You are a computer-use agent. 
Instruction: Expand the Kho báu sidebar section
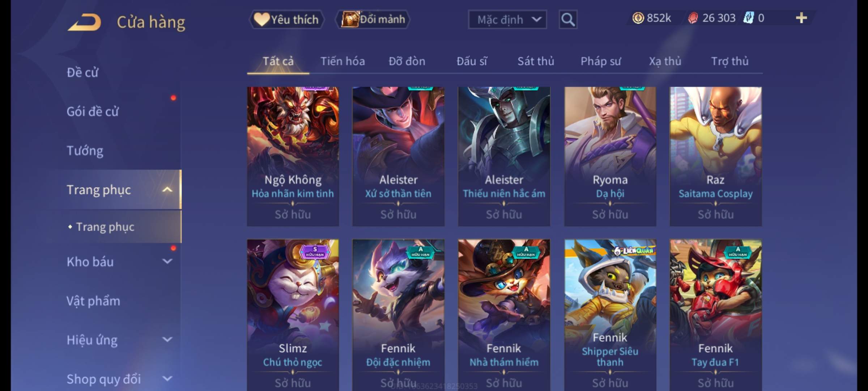tap(167, 261)
